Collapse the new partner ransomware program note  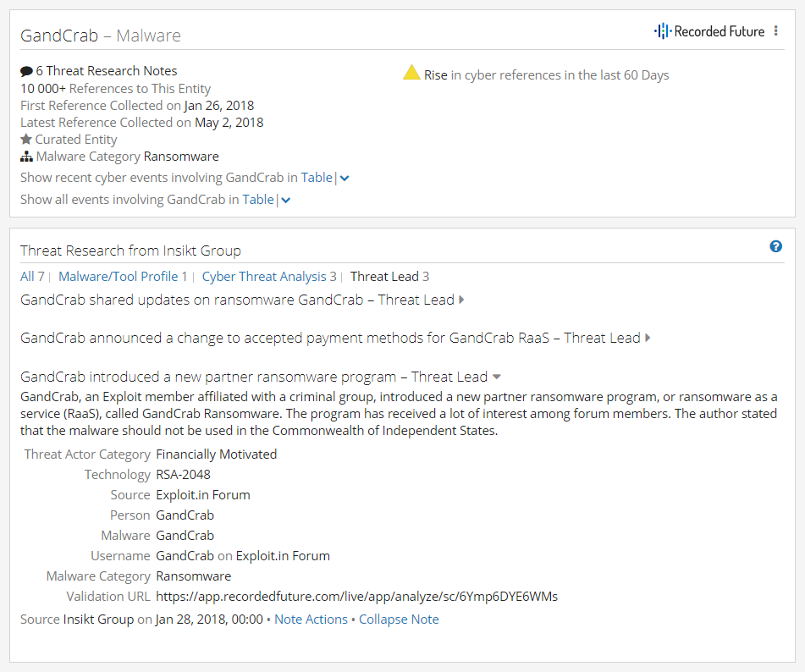tap(496, 377)
